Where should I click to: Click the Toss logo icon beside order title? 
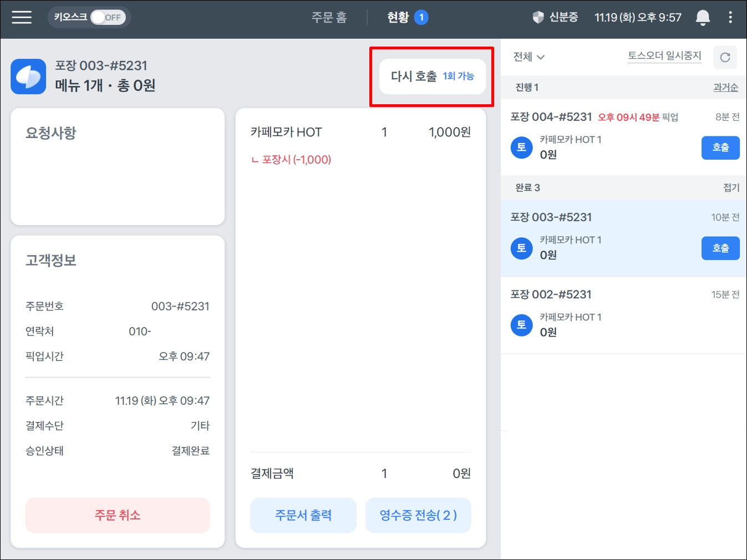point(28,77)
